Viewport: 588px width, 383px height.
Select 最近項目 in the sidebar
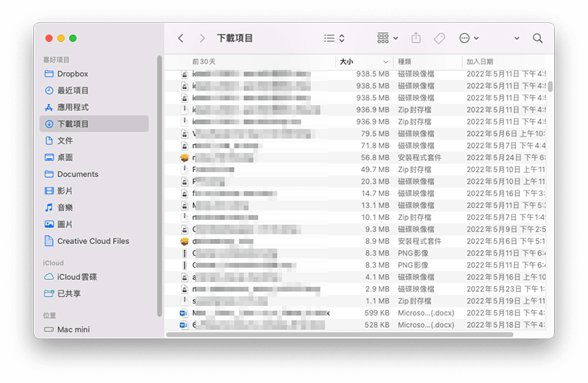(94, 90)
